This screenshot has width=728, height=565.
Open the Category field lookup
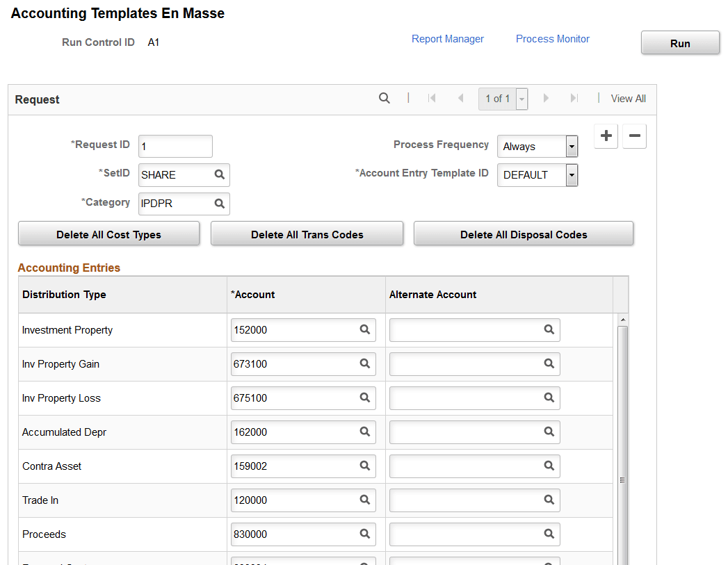tap(218, 204)
